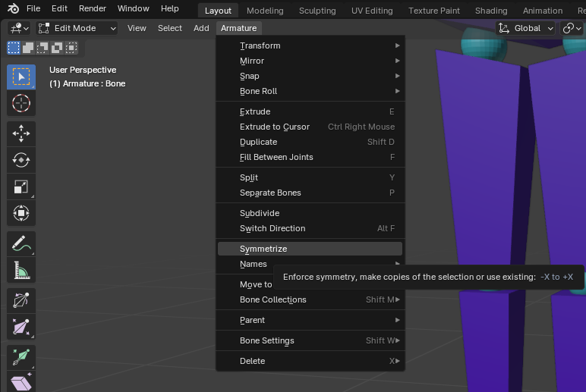Select the Measure tool
The height and width of the screenshot is (392, 586).
21,270
